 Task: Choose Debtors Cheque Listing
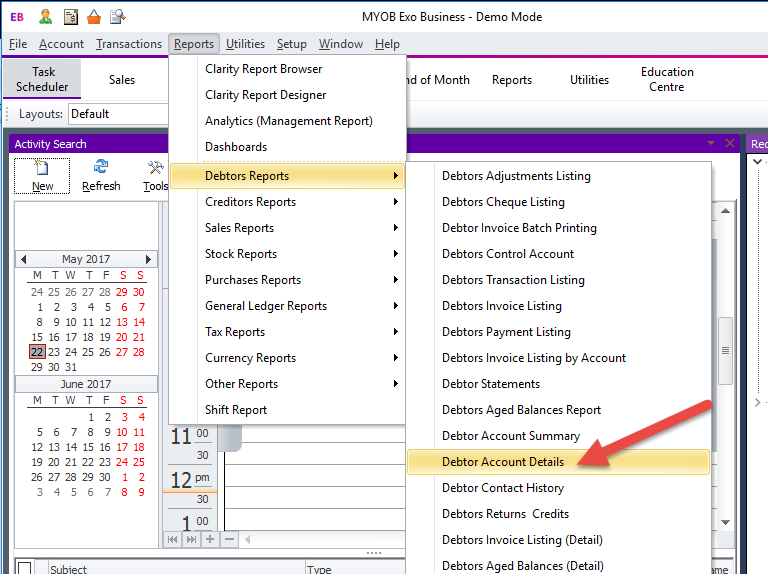pyautogui.click(x=558, y=202)
